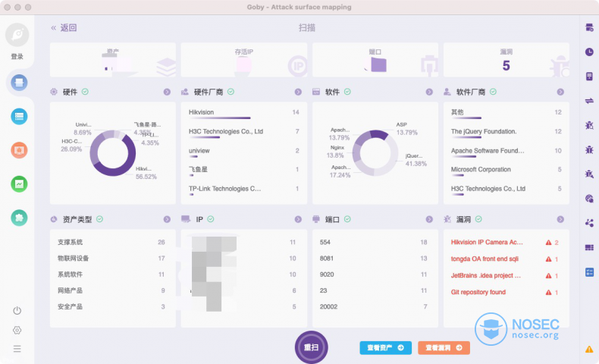Select port 554 row
Viewport: 599px width, 364px height.
tap(373, 242)
